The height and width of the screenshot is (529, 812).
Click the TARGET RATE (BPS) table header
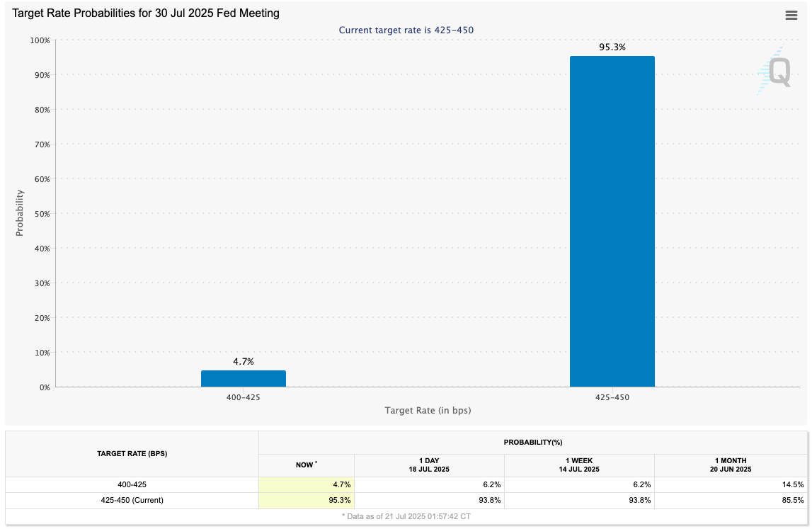(132, 453)
